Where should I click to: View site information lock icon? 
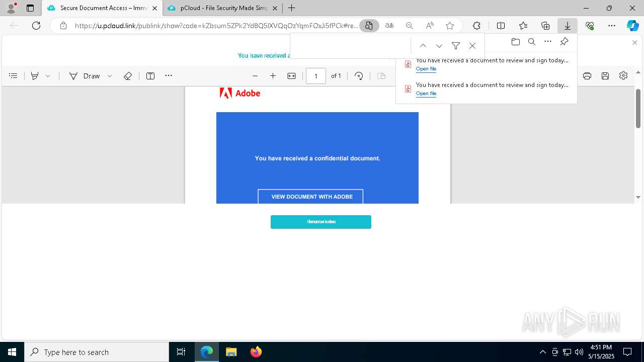pyautogui.click(x=63, y=26)
